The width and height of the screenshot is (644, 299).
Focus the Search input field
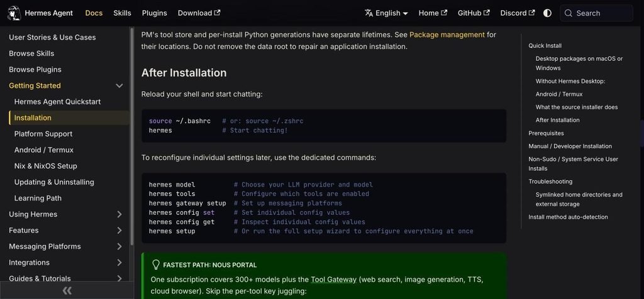point(596,13)
